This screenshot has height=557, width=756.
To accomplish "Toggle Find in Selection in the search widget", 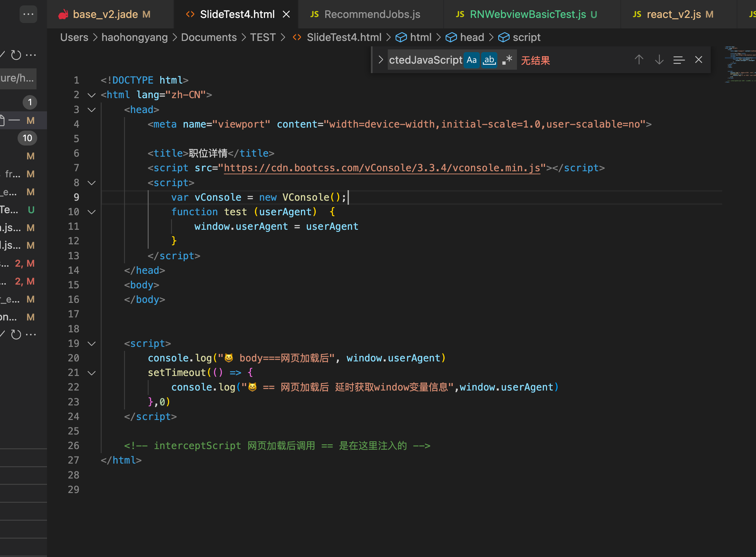I will 679,60.
